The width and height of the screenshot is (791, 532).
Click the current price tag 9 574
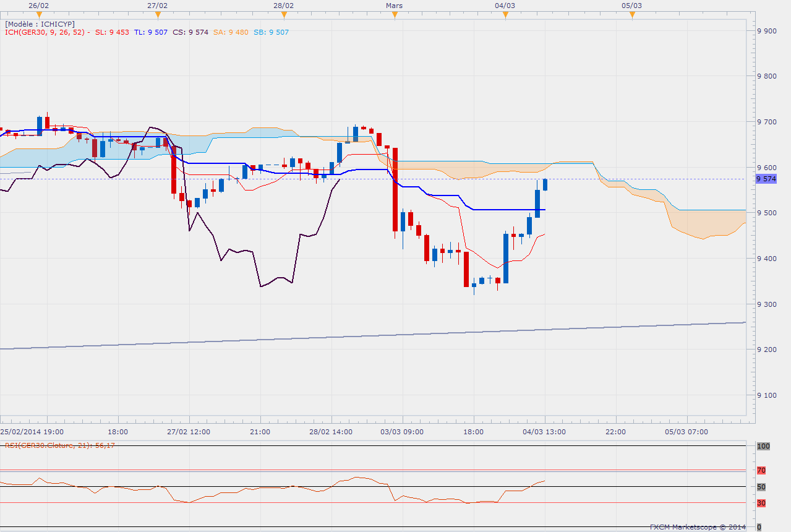pos(767,179)
